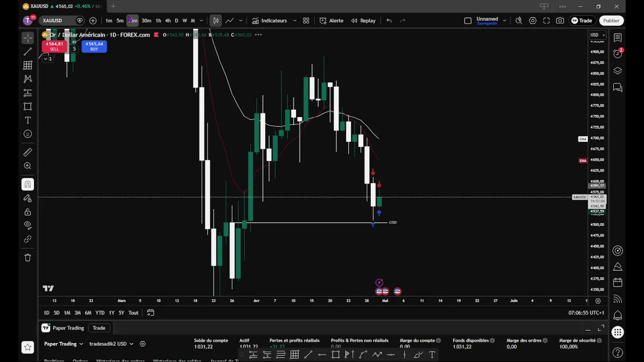Expand the Unnamed layout dropdown
This screenshot has height=362, width=644.
[x=504, y=21]
